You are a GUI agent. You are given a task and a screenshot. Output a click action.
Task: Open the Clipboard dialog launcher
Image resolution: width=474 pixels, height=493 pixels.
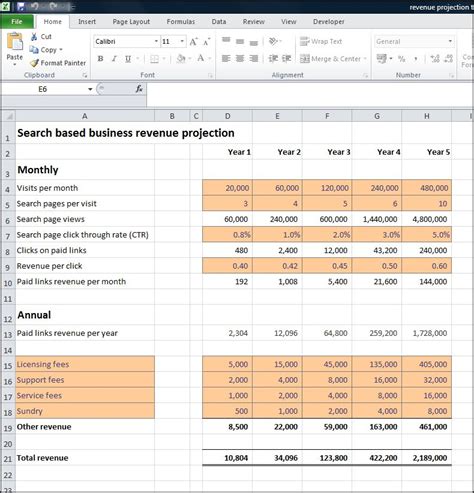click(x=85, y=76)
